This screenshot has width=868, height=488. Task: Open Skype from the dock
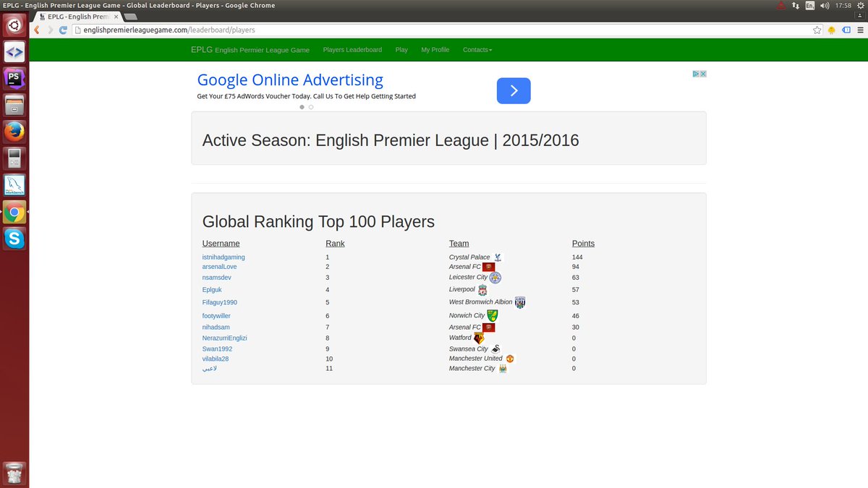click(x=14, y=238)
